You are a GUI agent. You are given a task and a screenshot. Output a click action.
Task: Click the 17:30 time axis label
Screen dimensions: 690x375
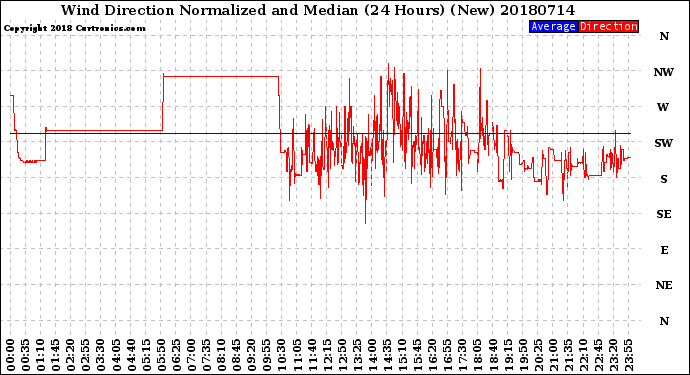(x=462, y=355)
